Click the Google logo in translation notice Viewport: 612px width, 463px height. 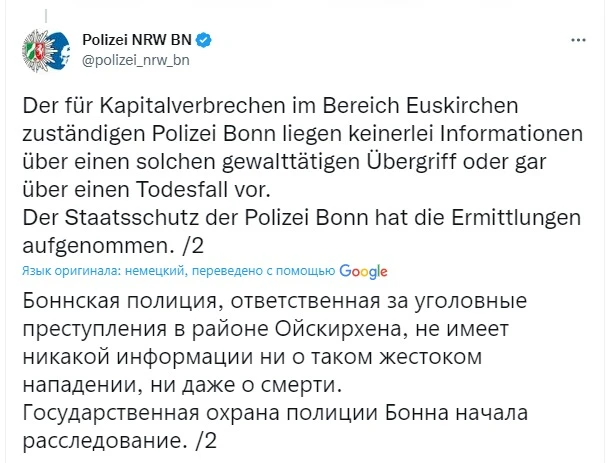363,271
